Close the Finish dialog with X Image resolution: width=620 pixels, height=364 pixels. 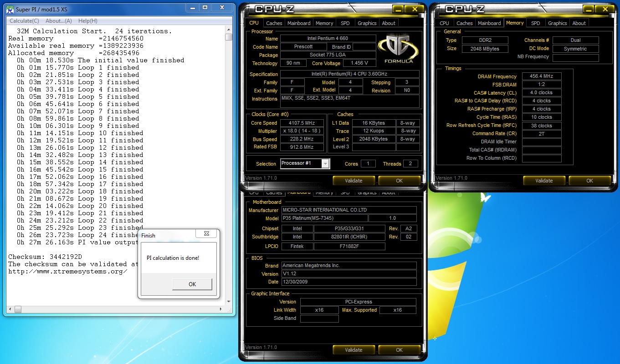pyautogui.click(x=206, y=233)
